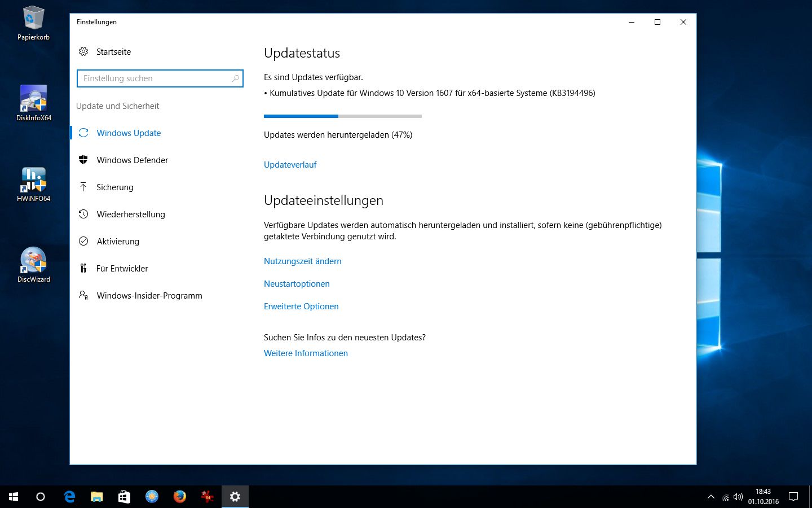This screenshot has height=508, width=812.
Task: Click the Updatestatus heading
Action: coord(302,53)
